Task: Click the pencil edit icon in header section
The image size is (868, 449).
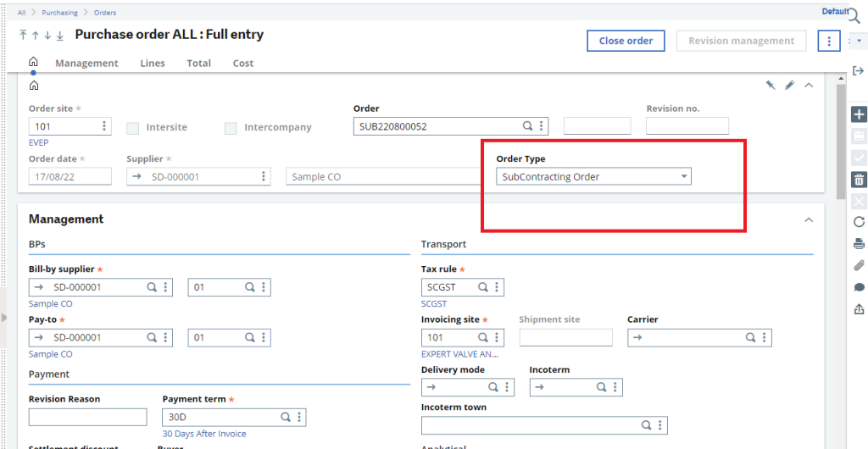Action: click(789, 86)
